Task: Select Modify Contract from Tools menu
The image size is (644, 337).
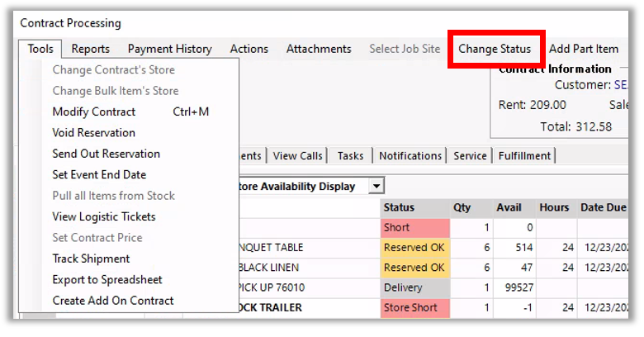Action: (x=94, y=112)
